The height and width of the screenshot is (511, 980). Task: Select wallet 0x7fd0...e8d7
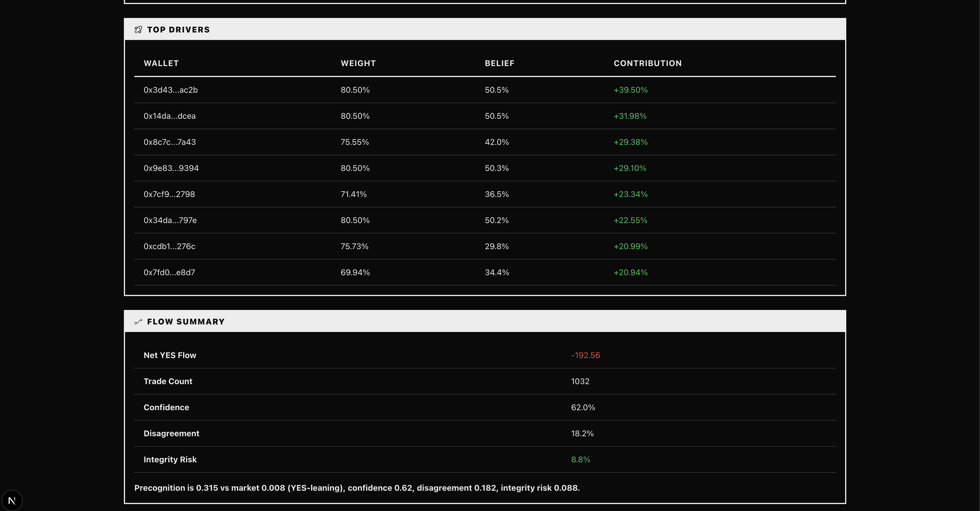[169, 273]
